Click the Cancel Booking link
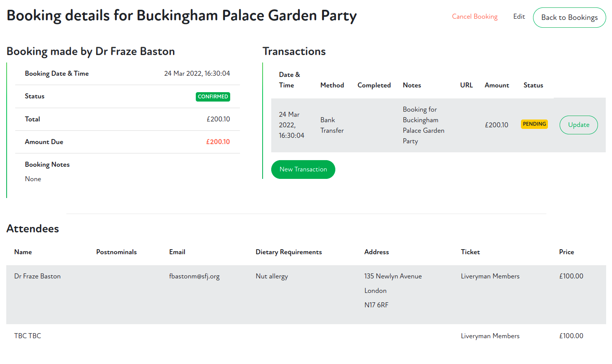 [474, 16]
